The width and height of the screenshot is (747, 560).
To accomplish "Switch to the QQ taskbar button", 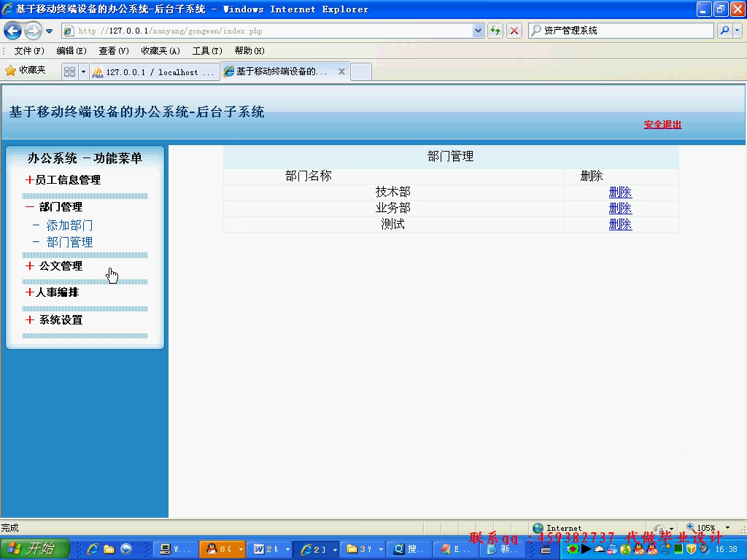I will tap(222, 550).
